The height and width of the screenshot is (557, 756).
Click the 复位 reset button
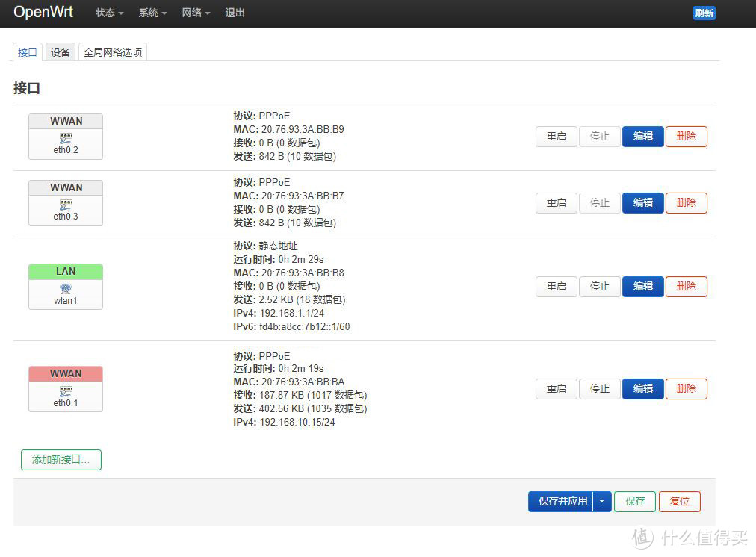pyautogui.click(x=679, y=501)
